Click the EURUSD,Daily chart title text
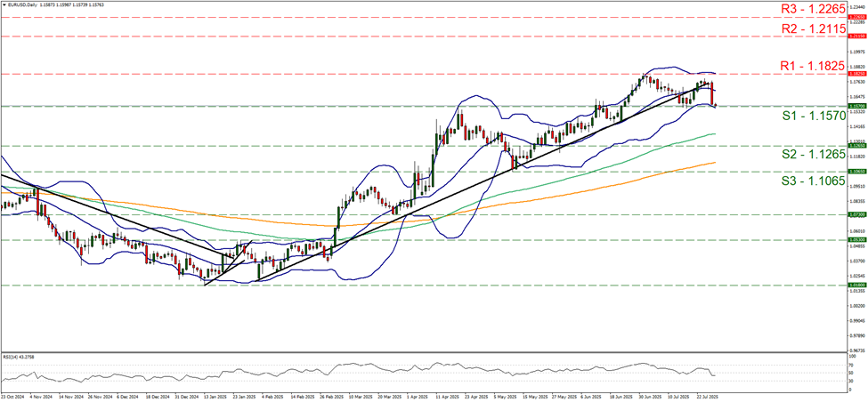Image resolution: width=868 pixels, height=402 pixels. [24, 4]
